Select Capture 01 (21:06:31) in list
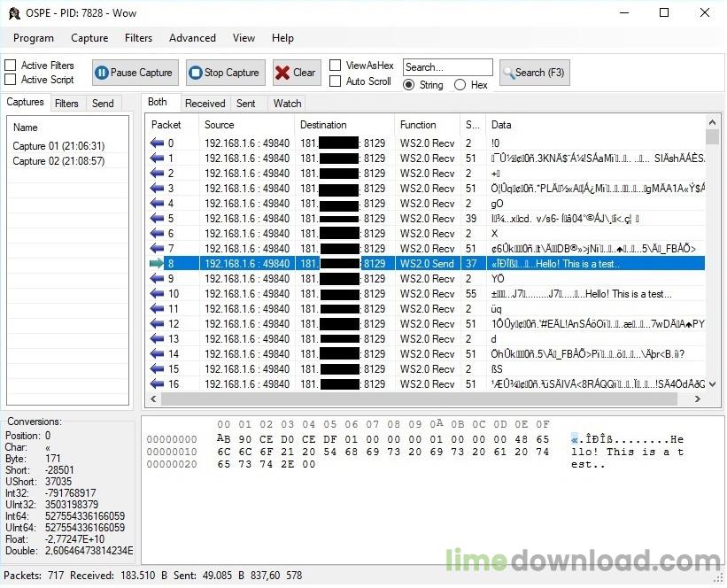 [x=58, y=146]
